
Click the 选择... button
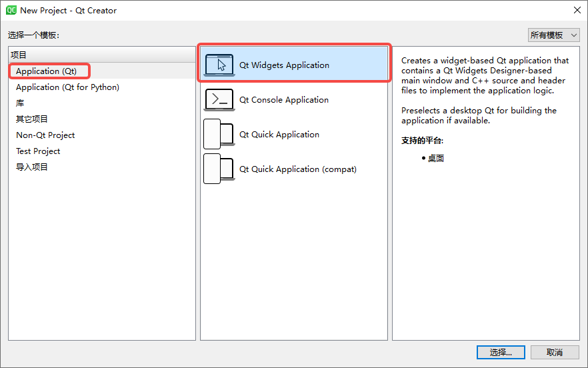(x=501, y=352)
